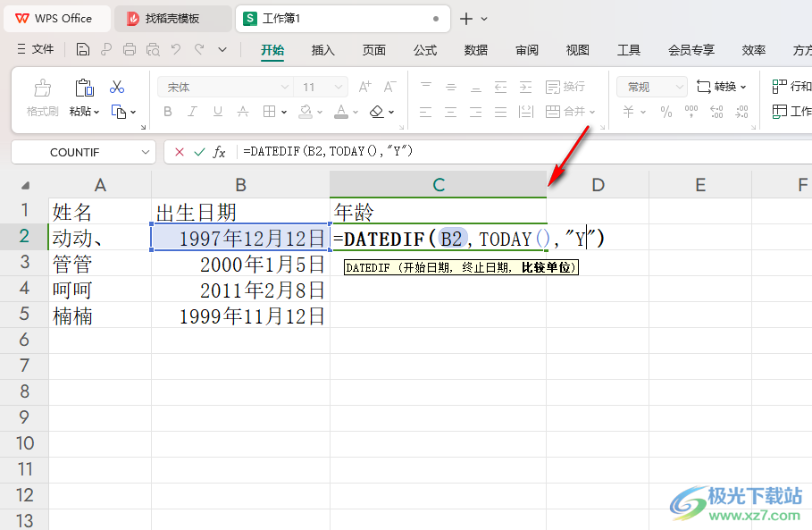
Task: Open the font size dropdown showing 11
Action: 339,87
